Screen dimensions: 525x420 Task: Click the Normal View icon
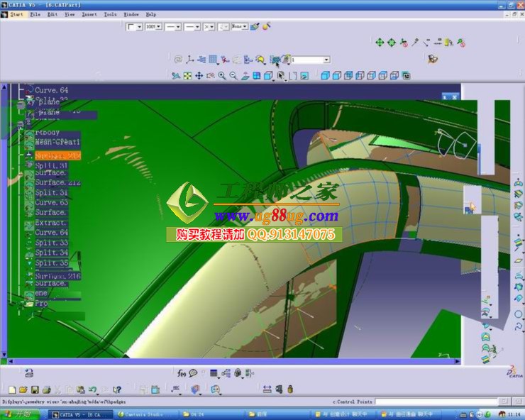(245, 76)
